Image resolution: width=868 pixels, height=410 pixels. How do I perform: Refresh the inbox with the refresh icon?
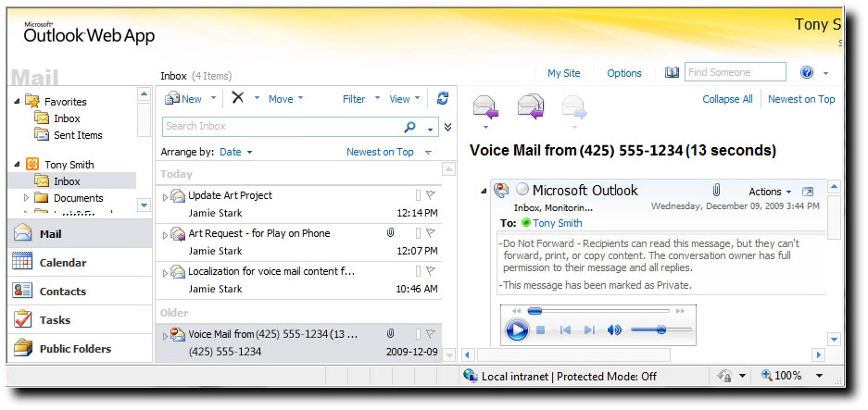coord(442,98)
